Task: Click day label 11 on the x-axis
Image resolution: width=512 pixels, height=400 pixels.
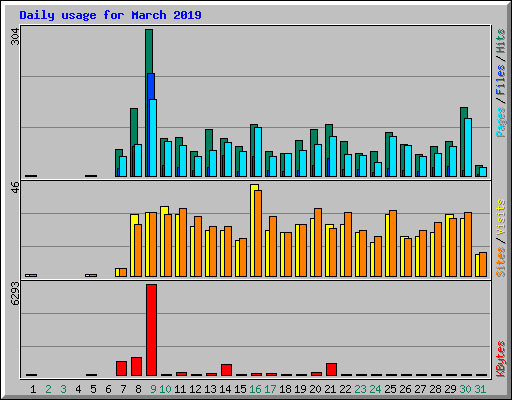Action: [x=180, y=389]
